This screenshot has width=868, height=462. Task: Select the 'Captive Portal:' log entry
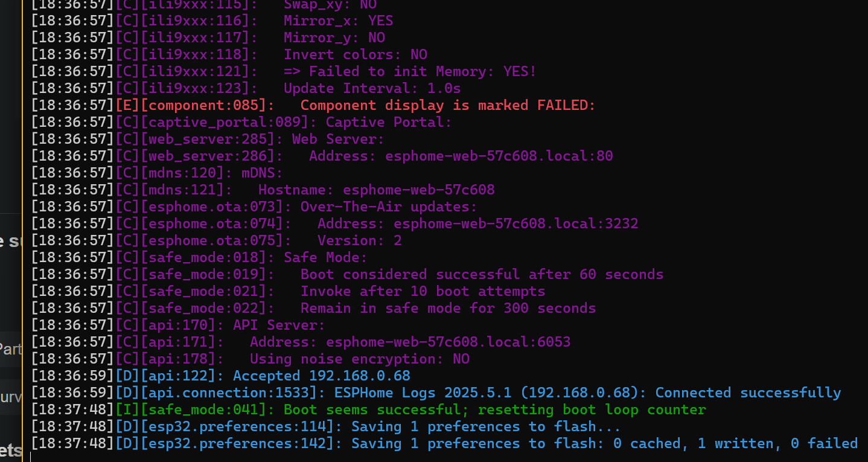coord(242,122)
